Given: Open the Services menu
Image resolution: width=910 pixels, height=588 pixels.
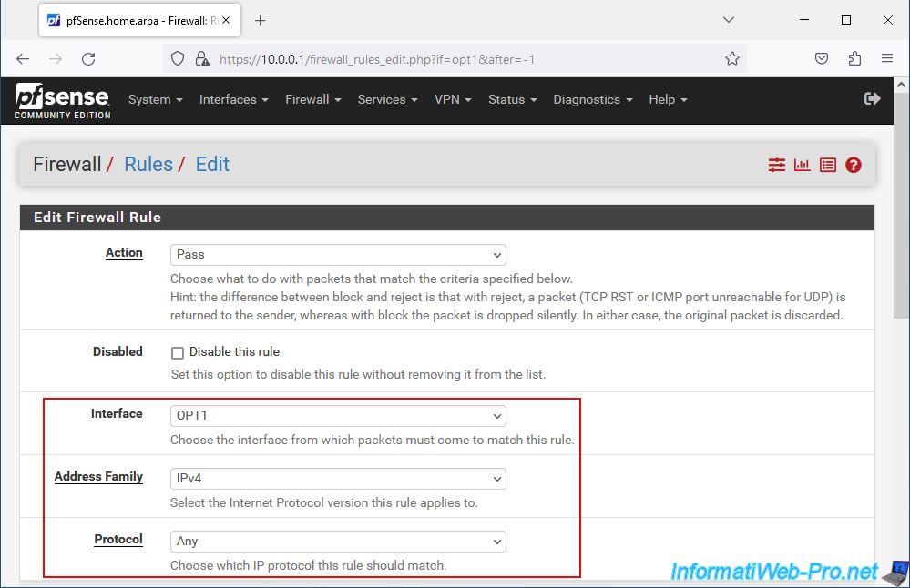Looking at the screenshot, I should coord(388,100).
